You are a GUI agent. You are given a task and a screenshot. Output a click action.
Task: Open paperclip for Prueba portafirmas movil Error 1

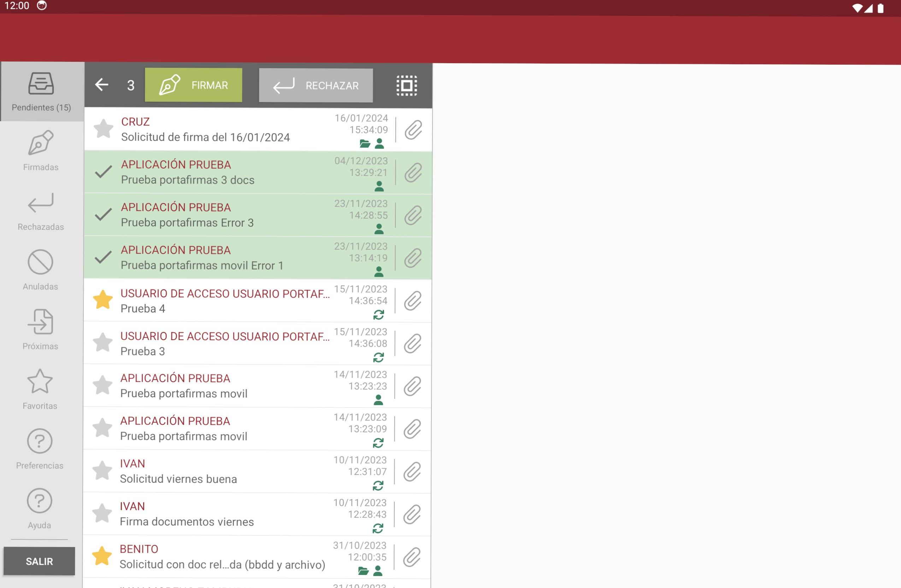pyautogui.click(x=413, y=259)
